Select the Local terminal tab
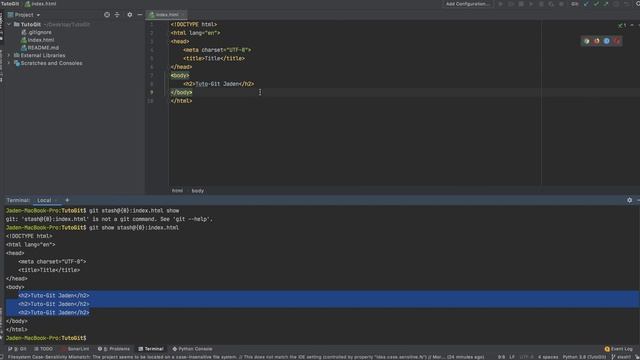 [44, 200]
